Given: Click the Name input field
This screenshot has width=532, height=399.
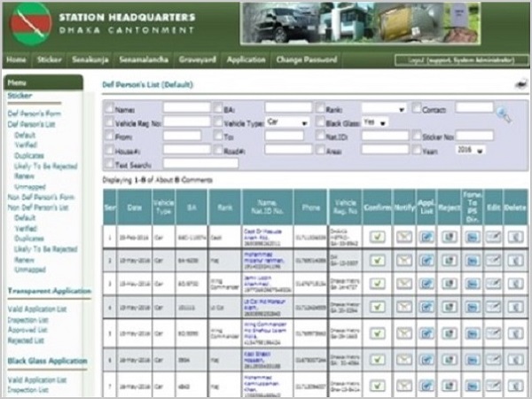Looking at the screenshot, I should coord(186,108).
